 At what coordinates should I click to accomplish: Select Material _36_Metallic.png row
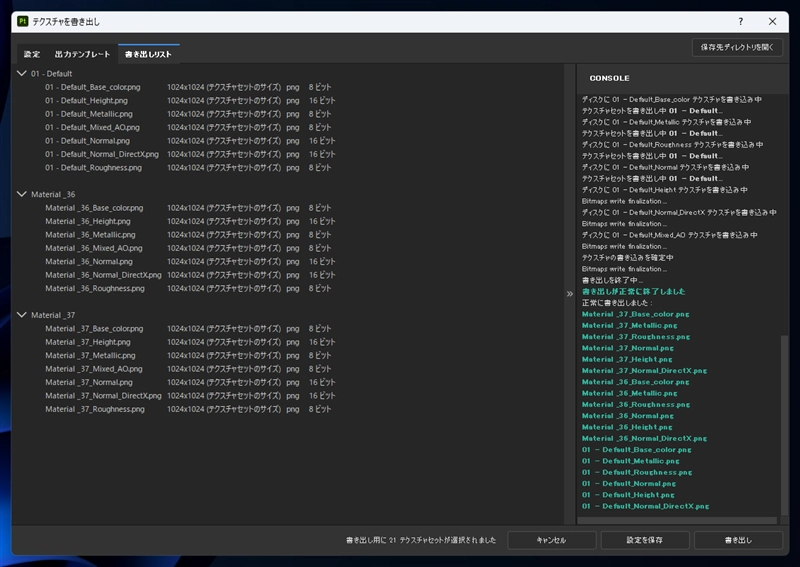point(188,235)
